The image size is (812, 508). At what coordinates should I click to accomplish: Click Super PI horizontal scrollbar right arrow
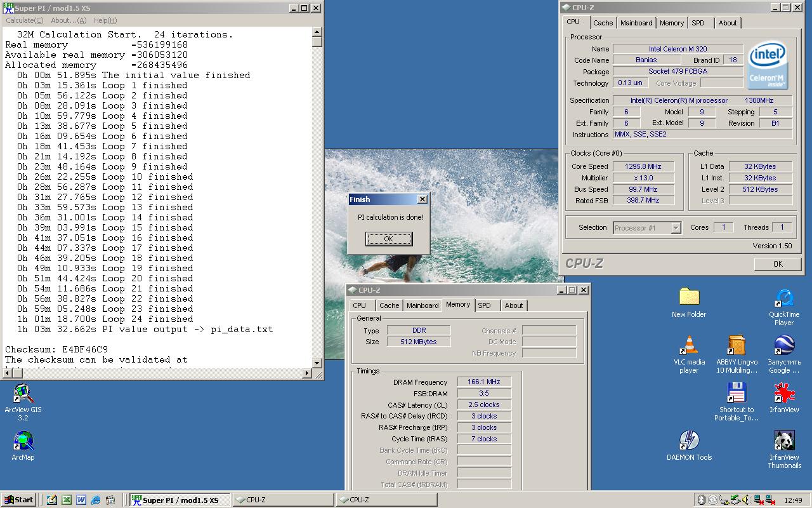click(308, 373)
